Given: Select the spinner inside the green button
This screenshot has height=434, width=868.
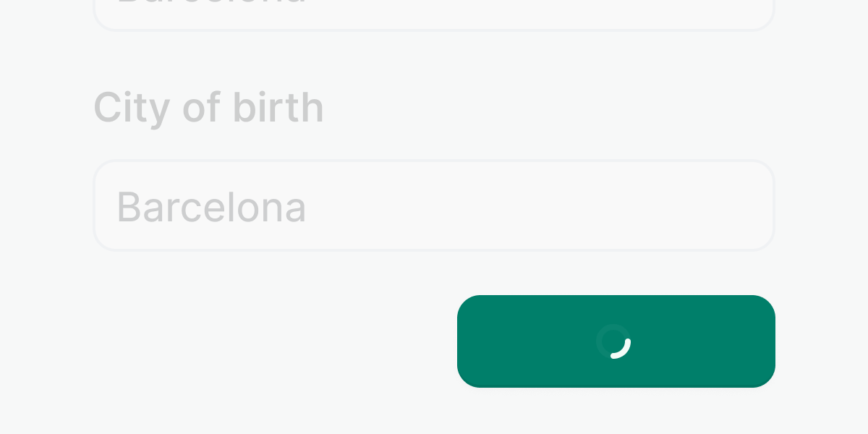Looking at the screenshot, I should click(x=614, y=341).
